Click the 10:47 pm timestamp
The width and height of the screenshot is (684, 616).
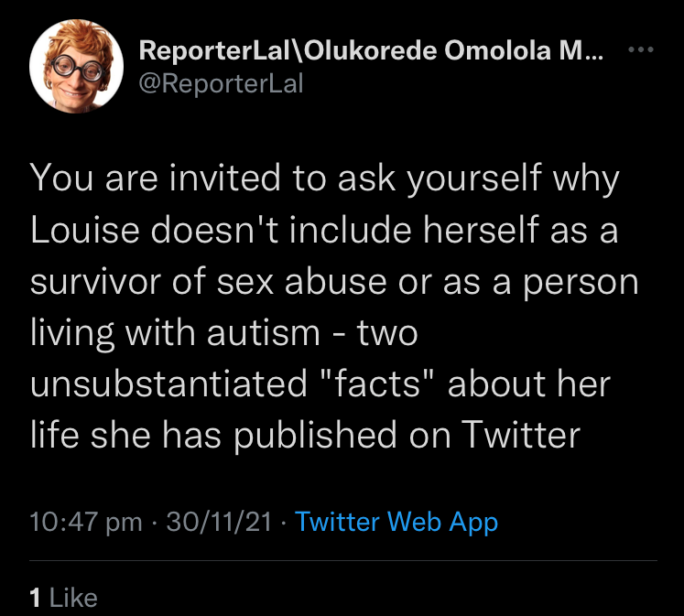pyautogui.click(x=85, y=522)
